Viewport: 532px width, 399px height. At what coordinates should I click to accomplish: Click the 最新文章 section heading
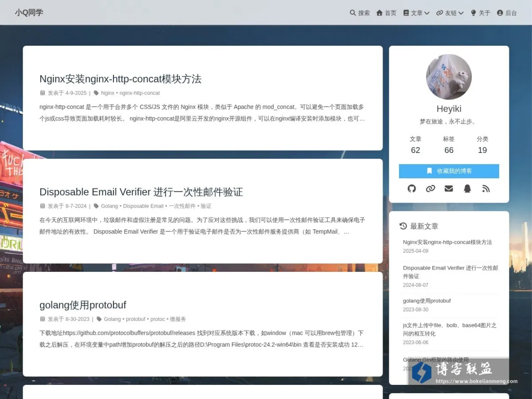click(x=424, y=226)
